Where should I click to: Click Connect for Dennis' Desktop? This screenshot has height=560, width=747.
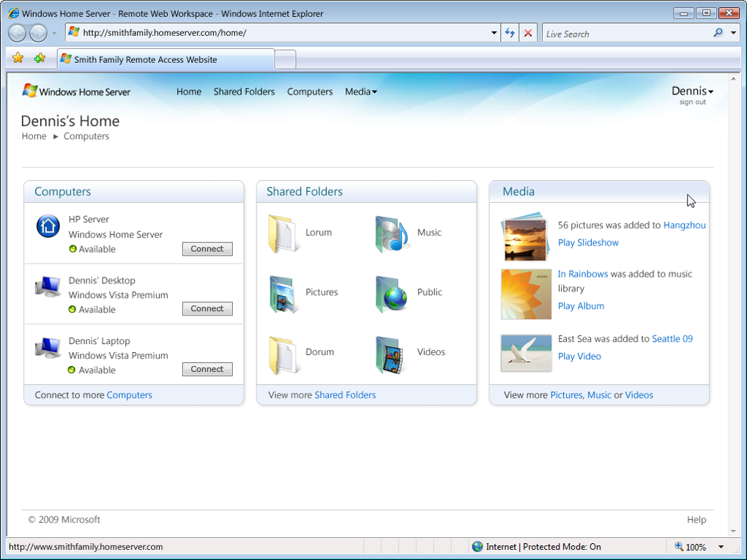[x=207, y=309]
